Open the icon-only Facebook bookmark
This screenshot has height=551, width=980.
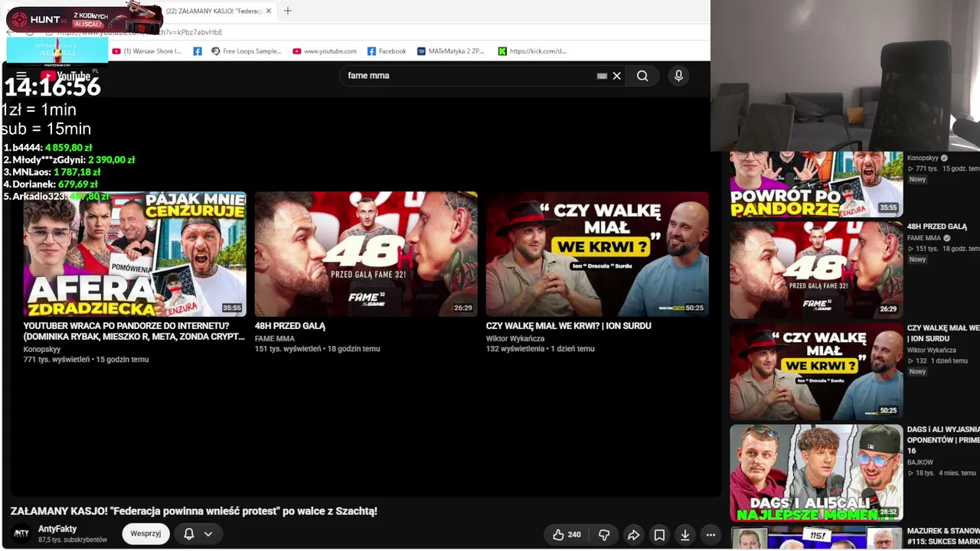coord(198,51)
